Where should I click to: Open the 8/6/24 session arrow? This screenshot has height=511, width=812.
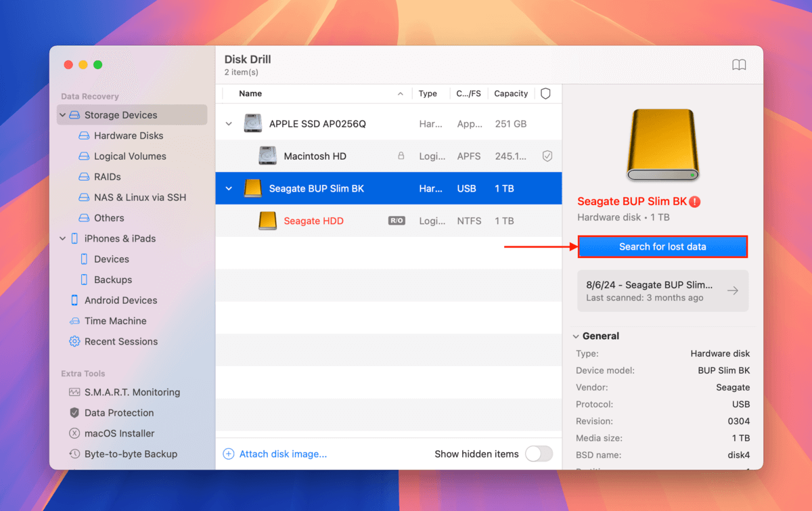click(x=733, y=290)
